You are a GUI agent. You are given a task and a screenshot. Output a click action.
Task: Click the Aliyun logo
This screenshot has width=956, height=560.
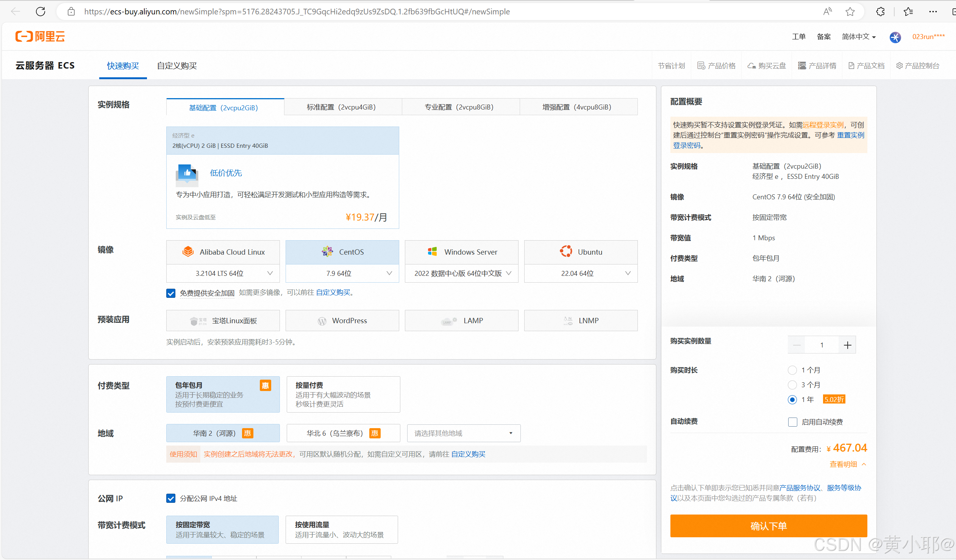pyautogui.click(x=40, y=36)
